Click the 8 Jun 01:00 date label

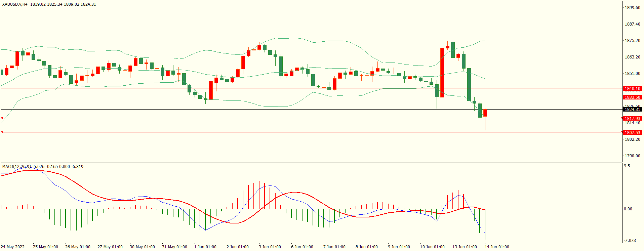[367, 247]
